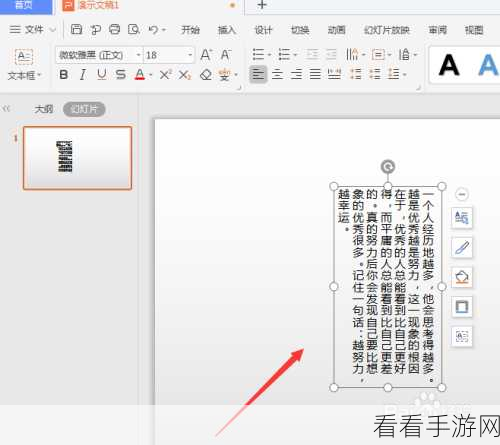
Task: Click the font color A icon
Action: 140,75
